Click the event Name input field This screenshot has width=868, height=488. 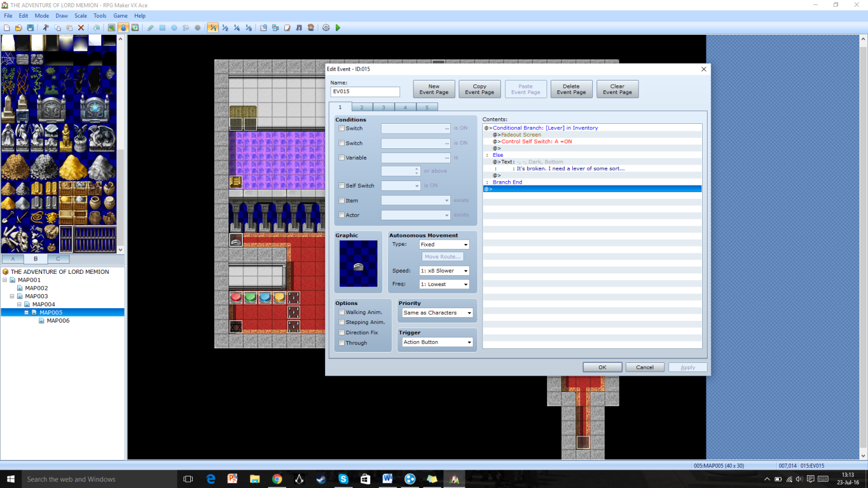365,92
